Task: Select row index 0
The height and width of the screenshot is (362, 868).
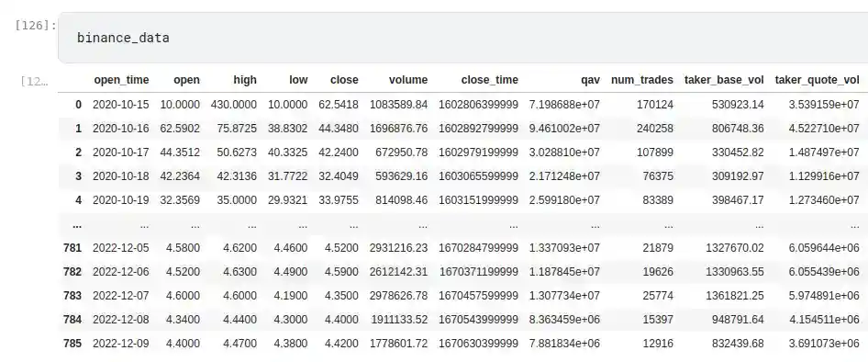Action: 78,104
